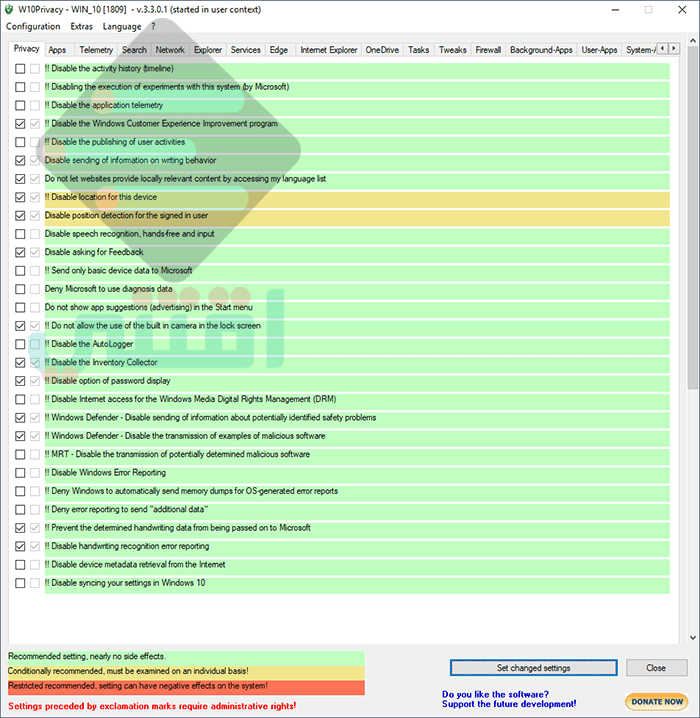Check 'Do not show app suggestions' checkbox
This screenshot has height=718, width=700.
point(20,307)
